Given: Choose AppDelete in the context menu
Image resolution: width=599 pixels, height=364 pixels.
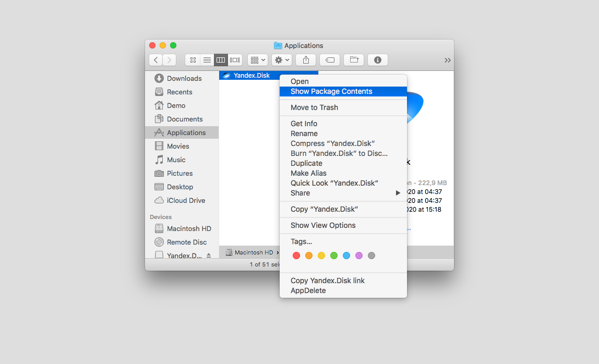Looking at the screenshot, I should [343, 290].
